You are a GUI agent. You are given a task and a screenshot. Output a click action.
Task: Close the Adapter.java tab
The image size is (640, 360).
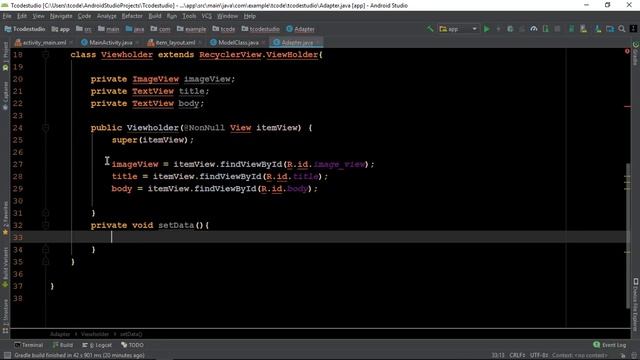point(318,42)
